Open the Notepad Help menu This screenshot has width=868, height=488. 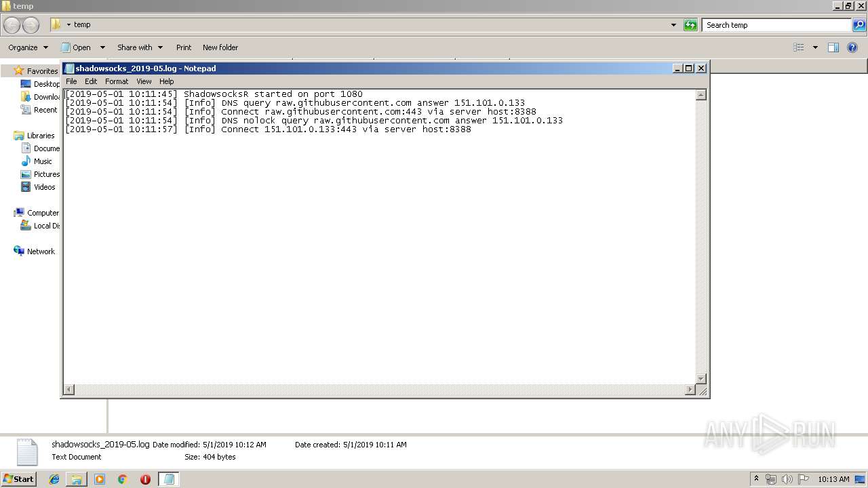pyautogui.click(x=167, y=81)
